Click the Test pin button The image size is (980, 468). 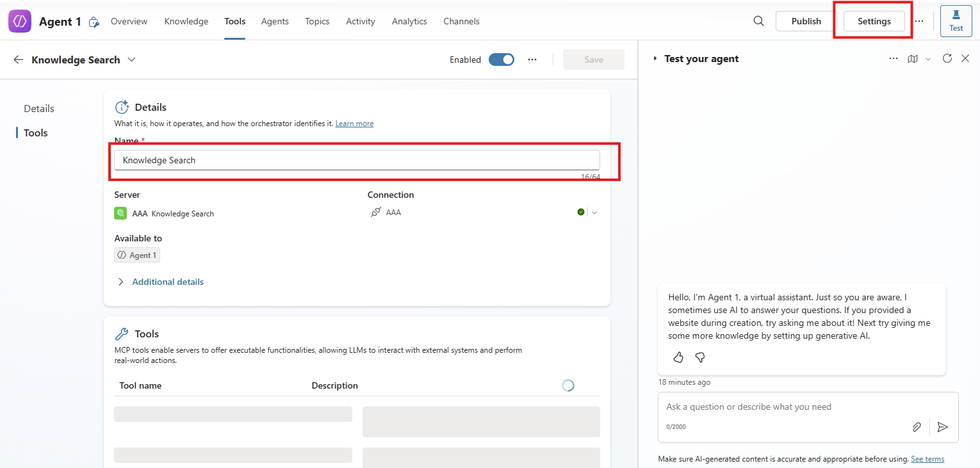pyautogui.click(x=956, y=21)
